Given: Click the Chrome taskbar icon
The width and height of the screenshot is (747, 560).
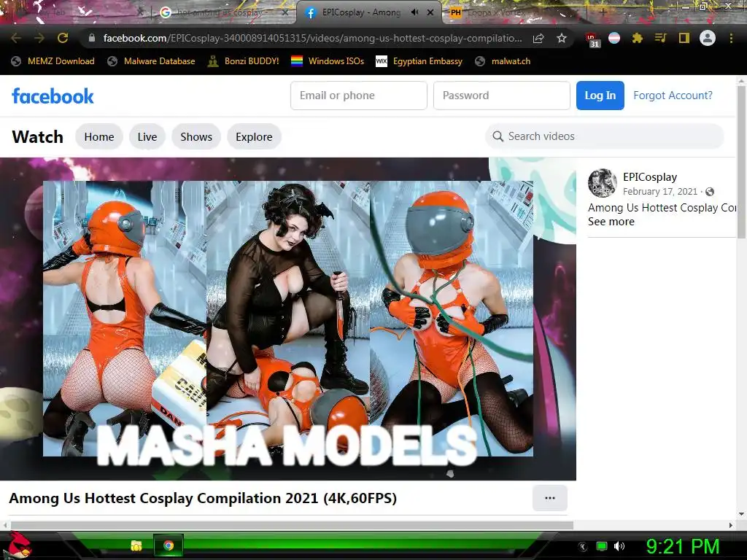Looking at the screenshot, I should [169, 545].
